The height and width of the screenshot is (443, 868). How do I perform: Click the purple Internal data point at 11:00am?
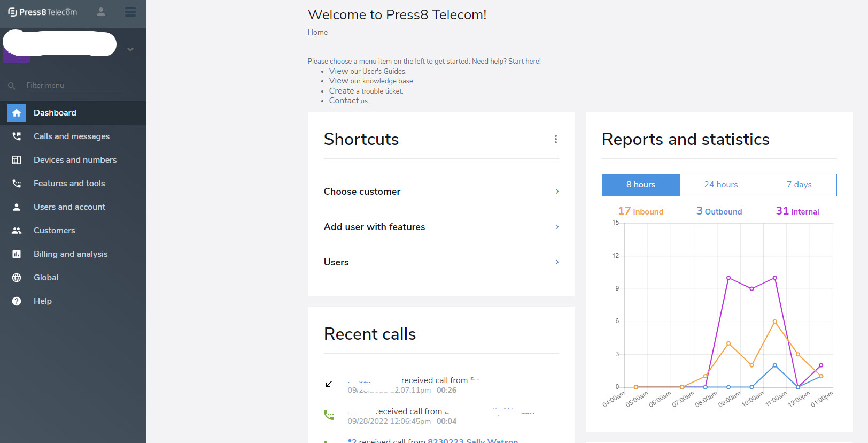click(x=774, y=278)
